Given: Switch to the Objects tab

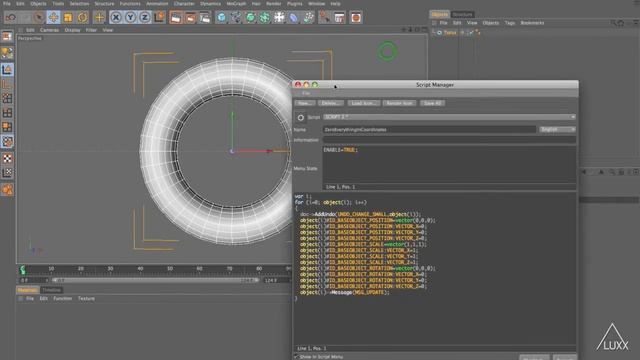Looking at the screenshot, I should (x=439, y=14).
